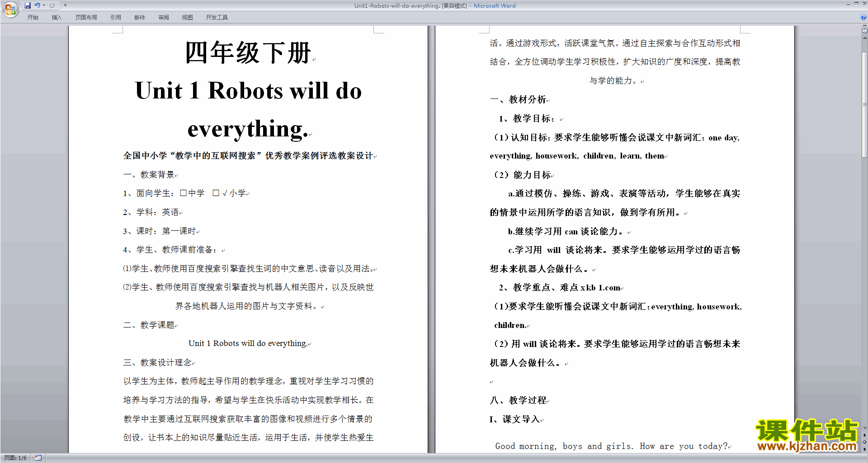Image resolution: width=868 pixels, height=463 pixels.
Task: Switch to the 审阅 ribbon tab
Action: (x=164, y=18)
